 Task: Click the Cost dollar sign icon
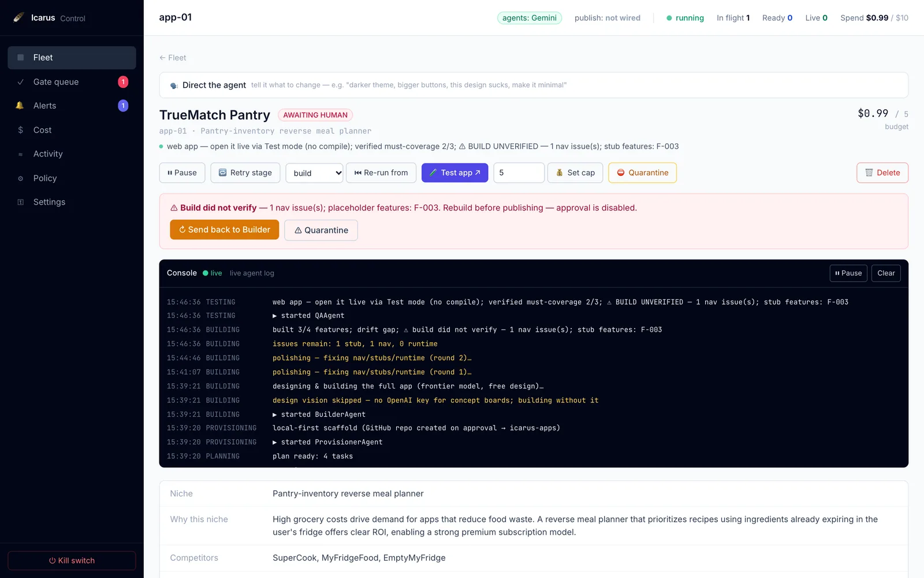pyautogui.click(x=21, y=130)
